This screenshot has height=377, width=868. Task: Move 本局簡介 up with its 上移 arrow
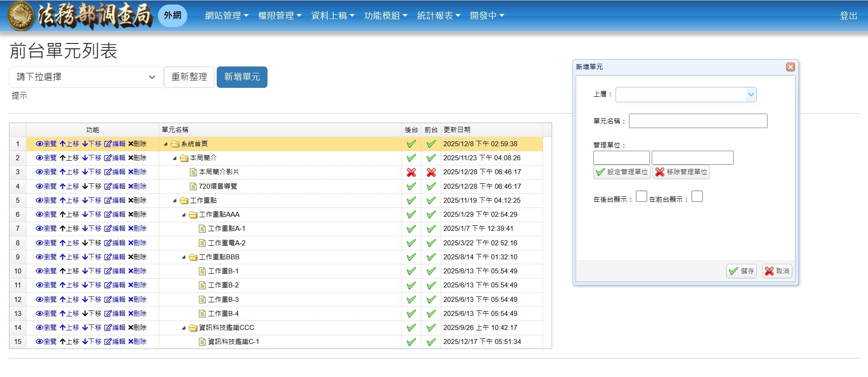click(x=63, y=158)
